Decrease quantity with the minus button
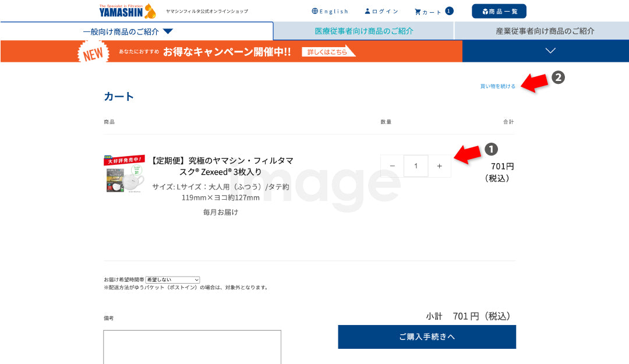This screenshot has height=364, width=629. pos(392,166)
